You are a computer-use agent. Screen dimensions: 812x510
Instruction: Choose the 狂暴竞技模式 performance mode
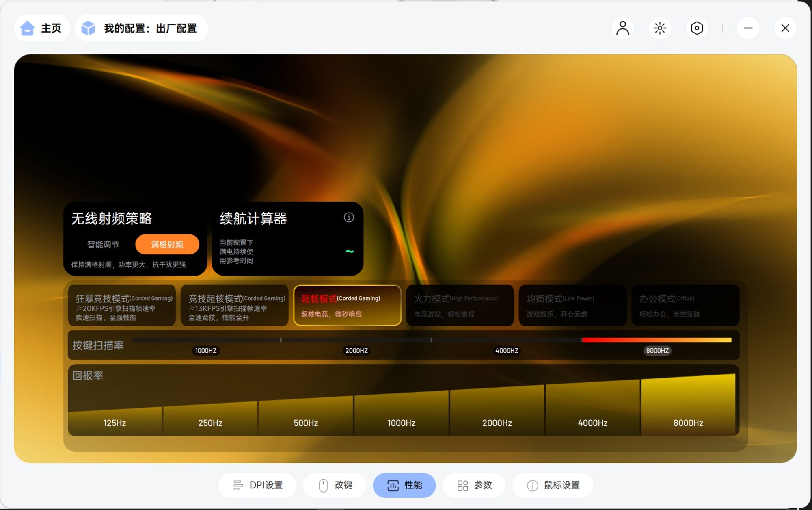(x=122, y=306)
